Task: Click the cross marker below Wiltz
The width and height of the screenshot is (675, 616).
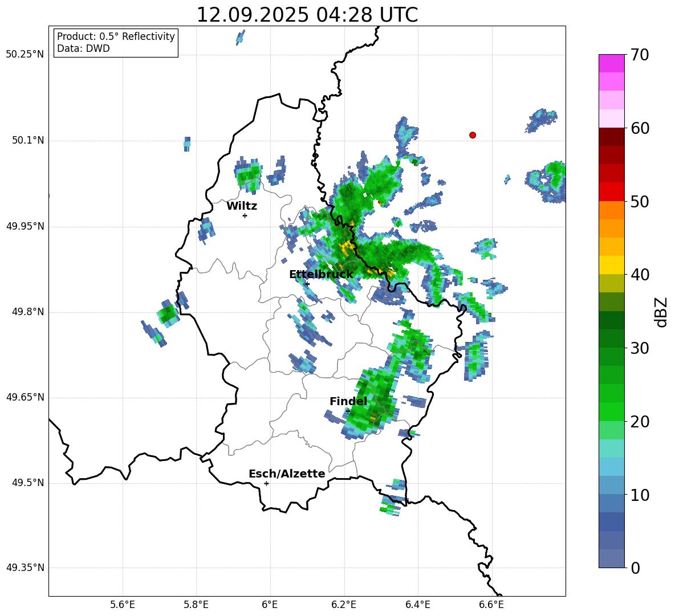Action: tap(245, 215)
